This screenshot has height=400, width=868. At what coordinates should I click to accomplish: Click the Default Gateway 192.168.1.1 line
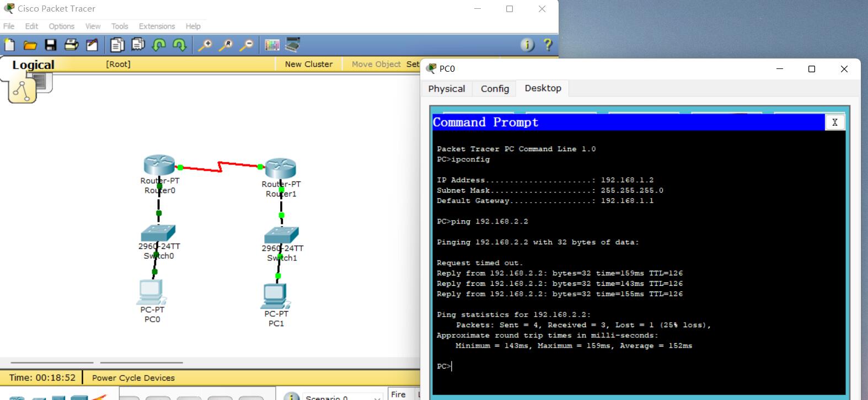(545, 201)
